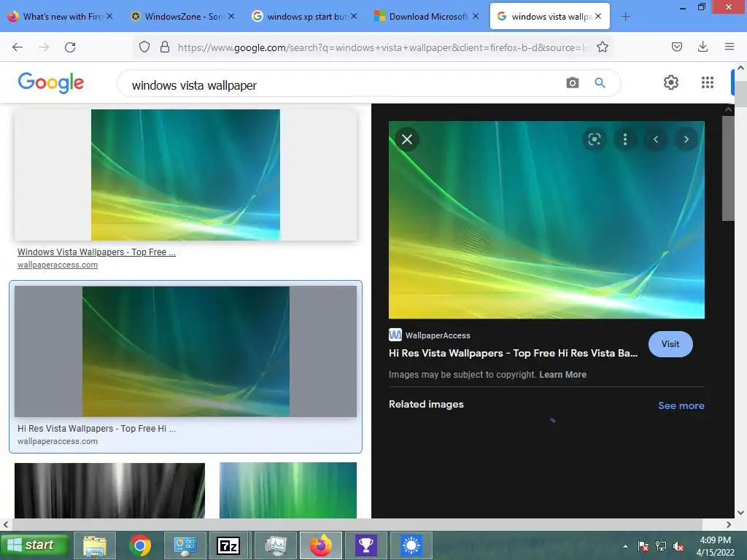This screenshot has width=747, height=560.
Task: Open the system monitor taskbar icon
Action: (x=275, y=545)
